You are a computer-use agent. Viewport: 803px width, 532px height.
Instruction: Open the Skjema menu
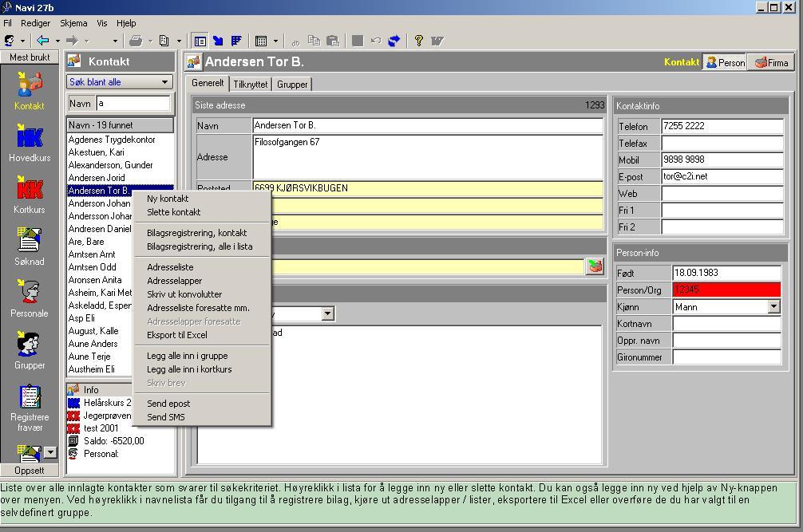[73, 23]
